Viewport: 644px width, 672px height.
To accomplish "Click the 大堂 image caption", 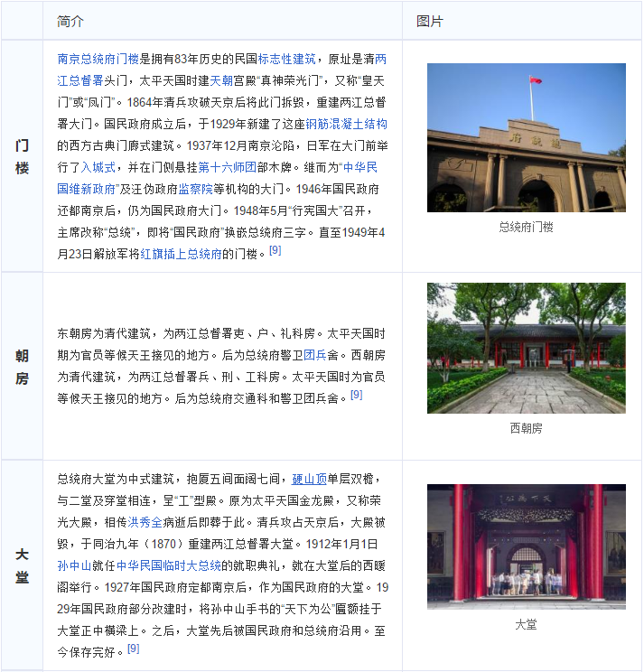I will coord(527,624).
